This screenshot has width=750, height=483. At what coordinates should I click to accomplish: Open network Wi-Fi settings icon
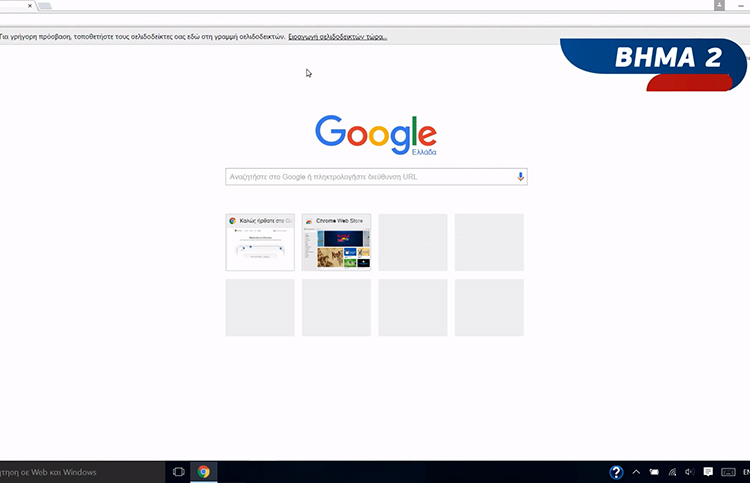tap(672, 472)
